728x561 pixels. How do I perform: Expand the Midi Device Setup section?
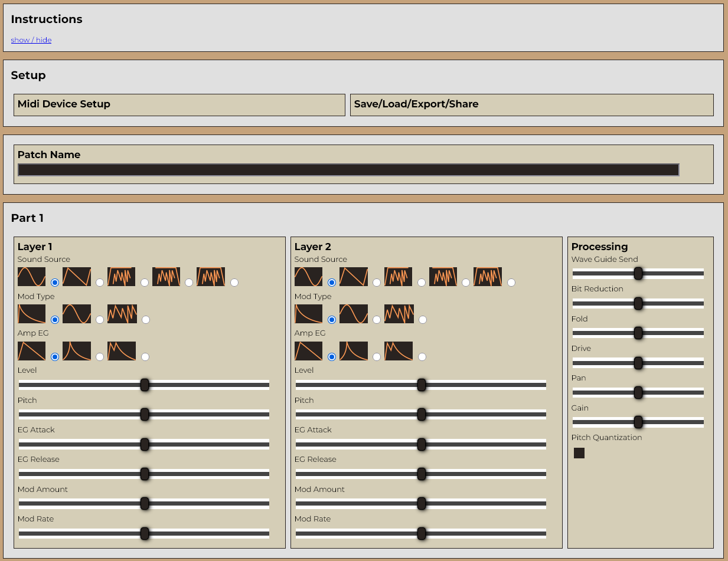pos(179,104)
